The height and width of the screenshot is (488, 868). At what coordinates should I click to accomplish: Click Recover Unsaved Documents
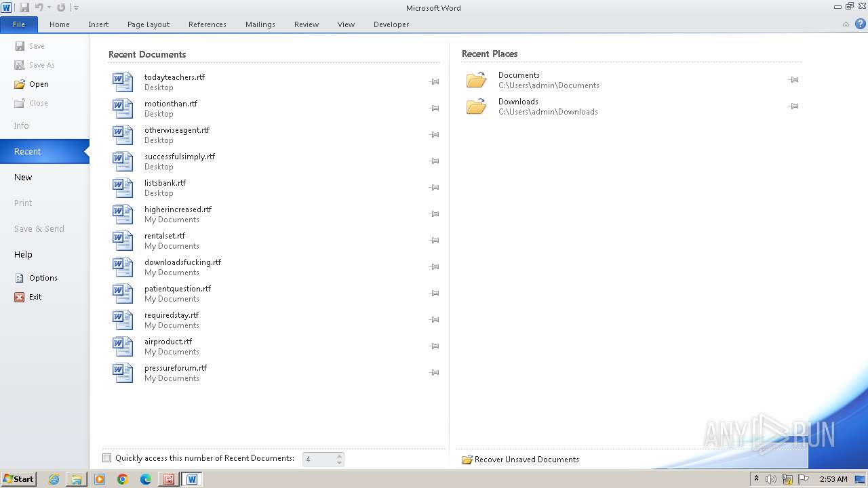(x=520, y=460)
